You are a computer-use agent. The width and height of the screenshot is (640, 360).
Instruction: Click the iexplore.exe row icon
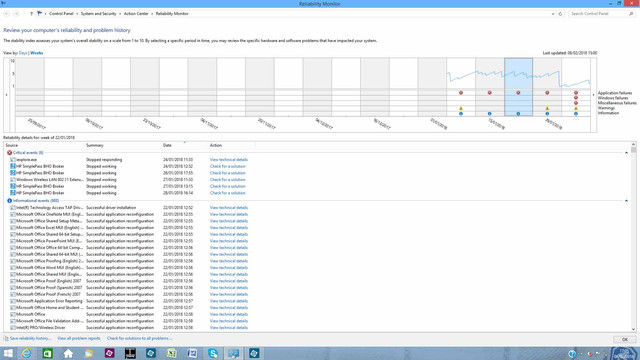(13, 160)
